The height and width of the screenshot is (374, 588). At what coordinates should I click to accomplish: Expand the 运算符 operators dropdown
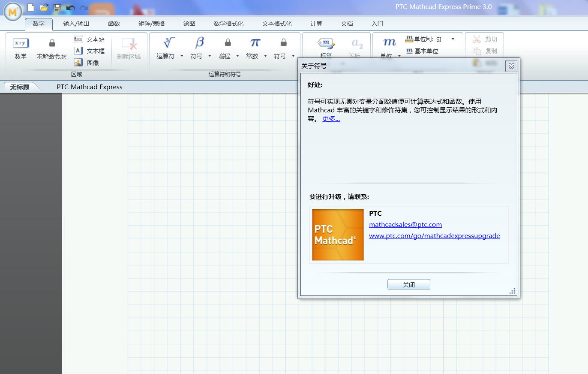(x=182, y=56)
